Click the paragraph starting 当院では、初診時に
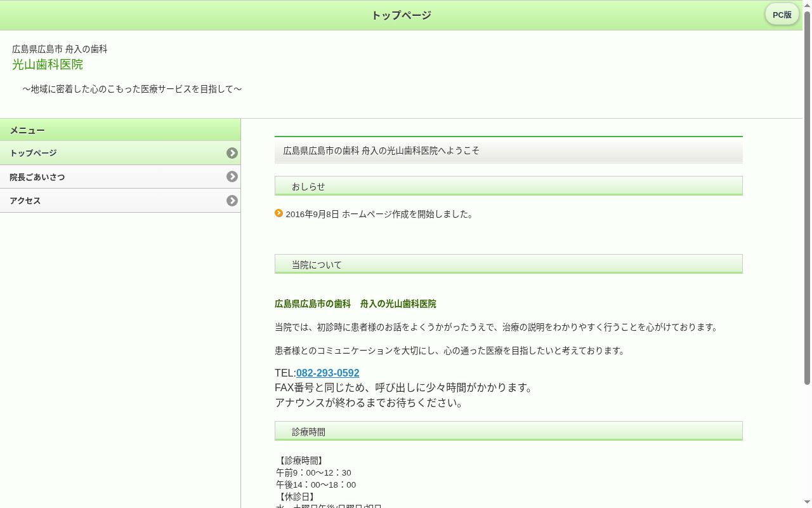The image size is (812, 508). point(498,328)
